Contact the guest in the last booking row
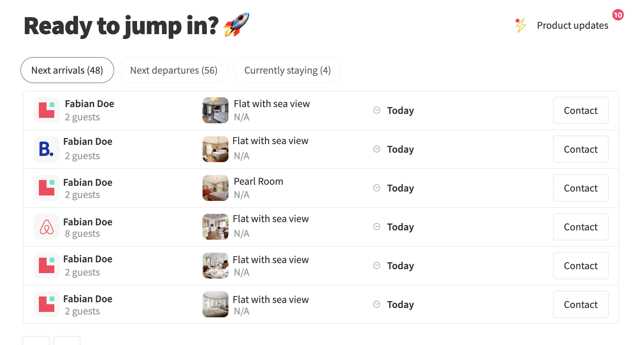 click(580, 304)
